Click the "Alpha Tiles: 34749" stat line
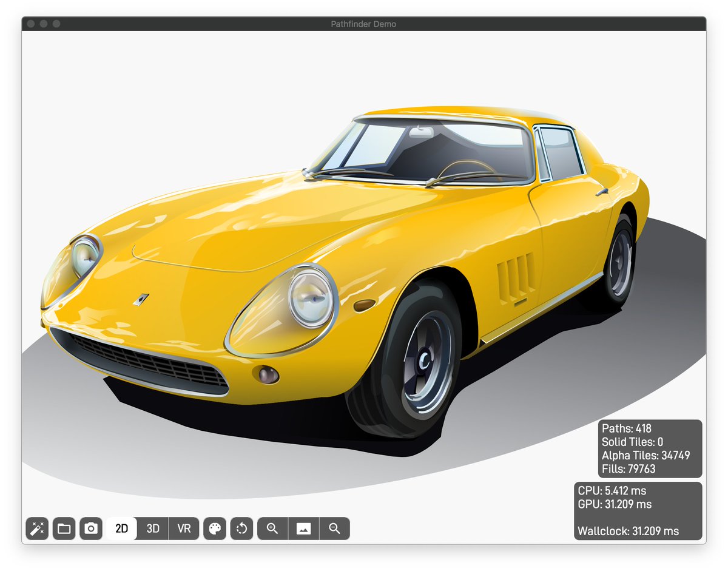The width and height of the screenshot is (728, 571). tap(645, 455)
